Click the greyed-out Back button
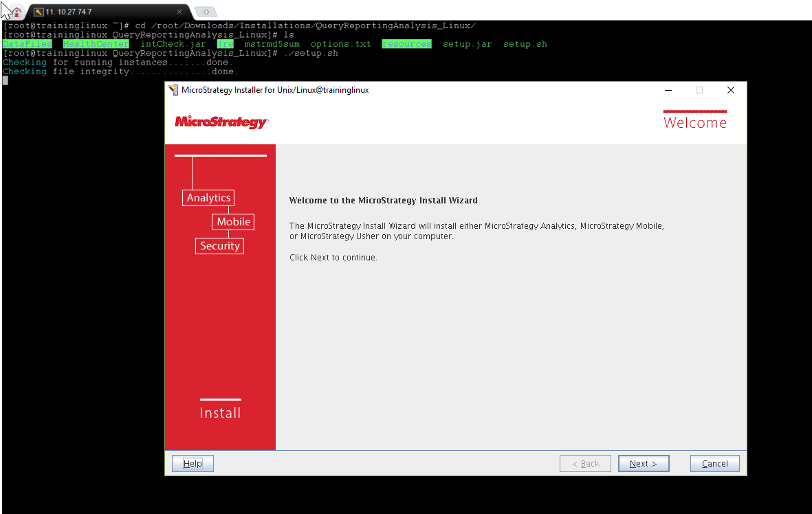This screenshot has width=812, height=514. coord(585,464)
